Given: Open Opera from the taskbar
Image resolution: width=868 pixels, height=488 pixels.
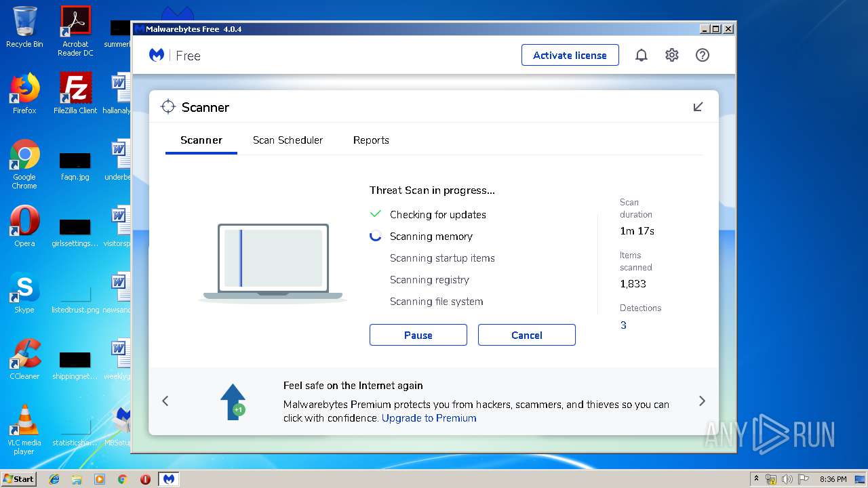Looking at the screenshot, I should [x=145, y=479].
